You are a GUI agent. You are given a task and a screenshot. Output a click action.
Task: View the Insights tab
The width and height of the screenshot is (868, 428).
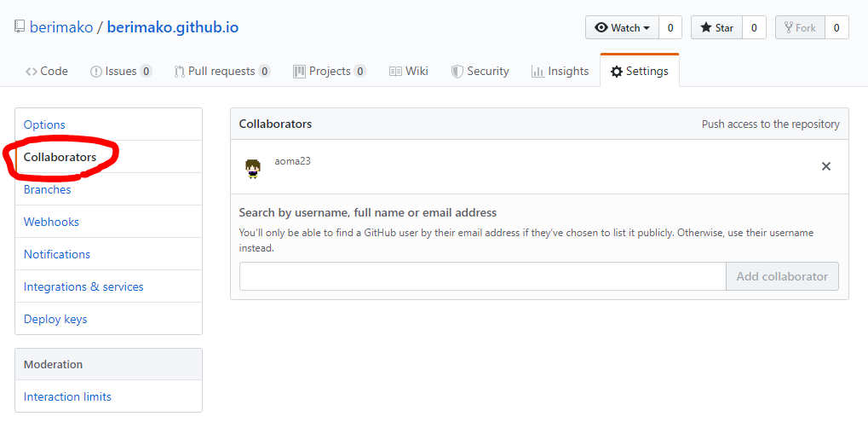(560, 71)
